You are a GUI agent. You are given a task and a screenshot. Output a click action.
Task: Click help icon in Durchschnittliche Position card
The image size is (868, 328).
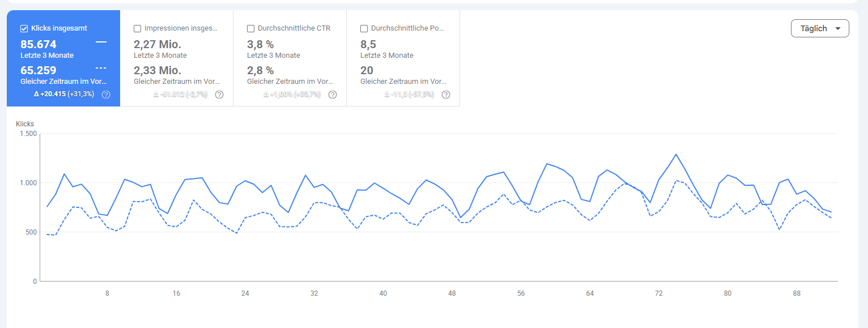pyautogui.click(x=446, y=95)
